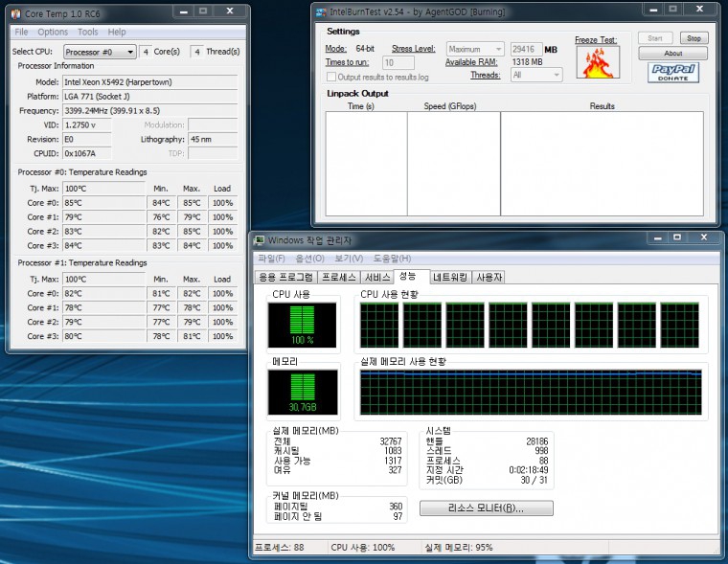Image resolution: width=728 pixels, height=564 pixels.
Task: Click the Stop button in IntelBurnTest
Action: (694, 38)
